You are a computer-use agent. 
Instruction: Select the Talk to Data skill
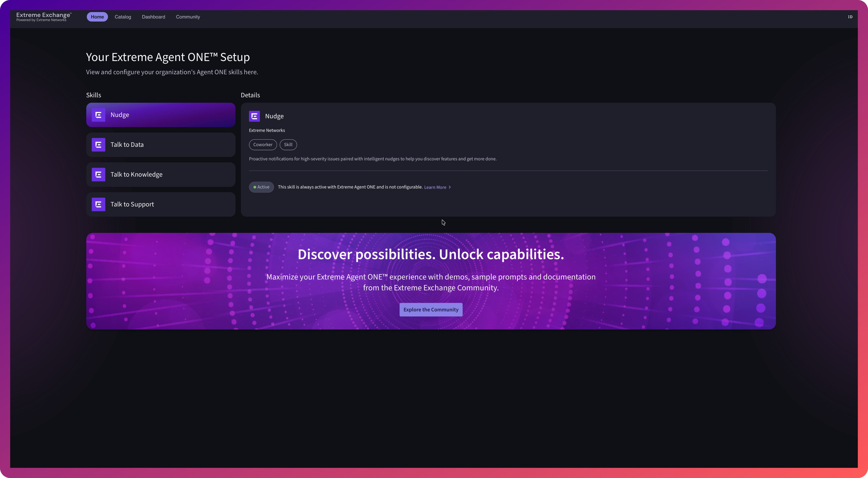pyautogui.click(x=161, y=145)
